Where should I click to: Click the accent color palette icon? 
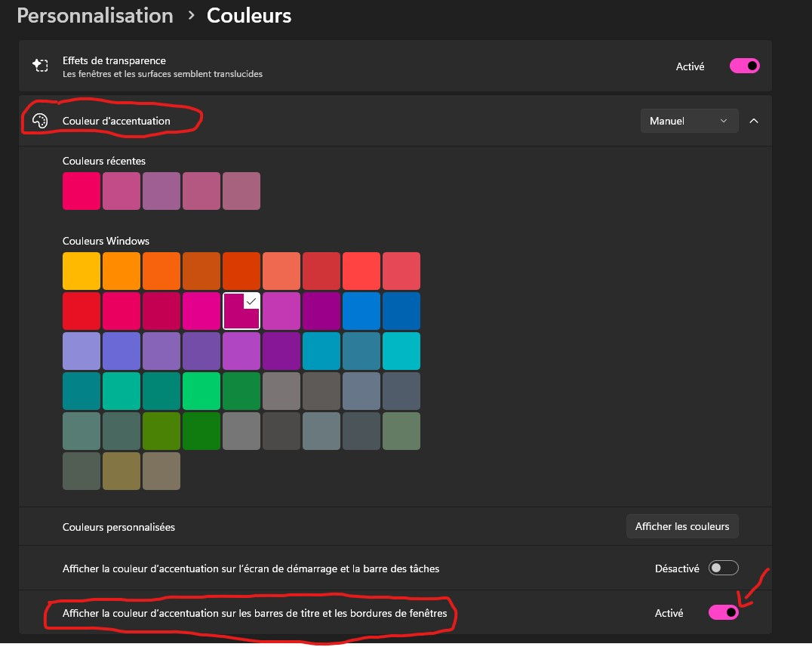(40, 121)
